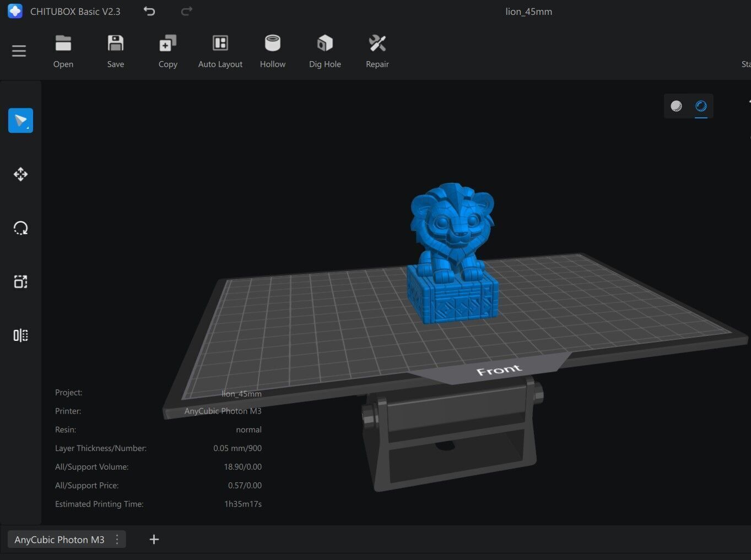
Task: Choose the Rotate tool in sidebar
Action: 20,228
